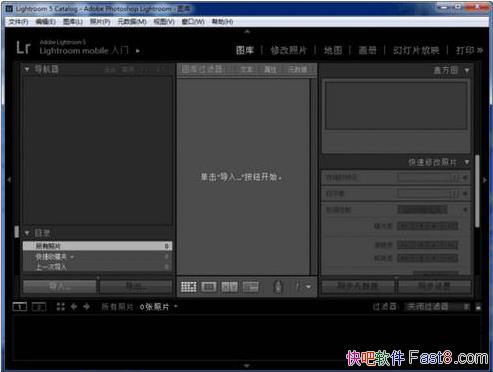Click the main window display button 1
493x372 pixels.
(20, 307)
